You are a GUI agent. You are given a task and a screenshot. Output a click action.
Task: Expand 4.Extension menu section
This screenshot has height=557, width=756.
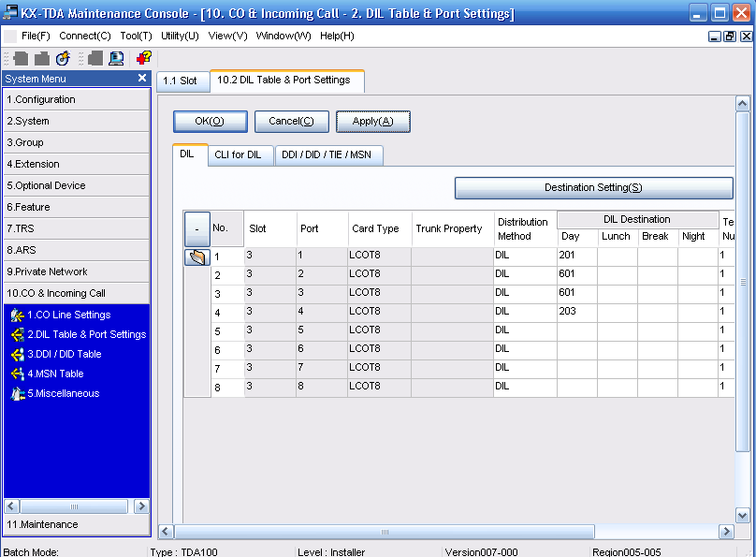pyautogui.click(x=77, y=164)
